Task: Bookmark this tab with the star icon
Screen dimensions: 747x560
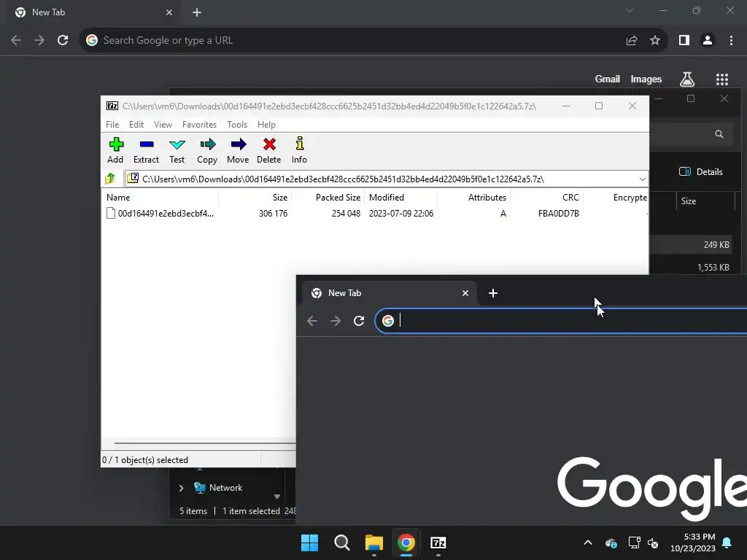Action: pos(655,41)
